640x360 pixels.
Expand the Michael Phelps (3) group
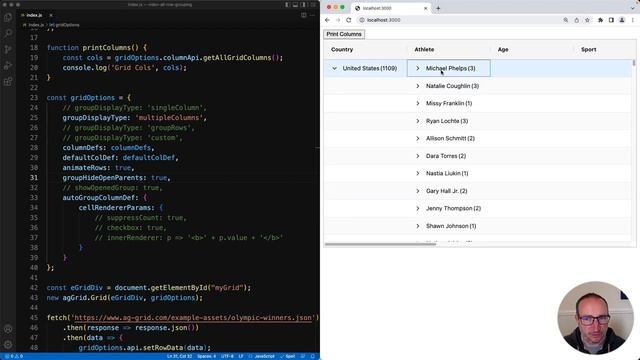click(x=418, y=69)
